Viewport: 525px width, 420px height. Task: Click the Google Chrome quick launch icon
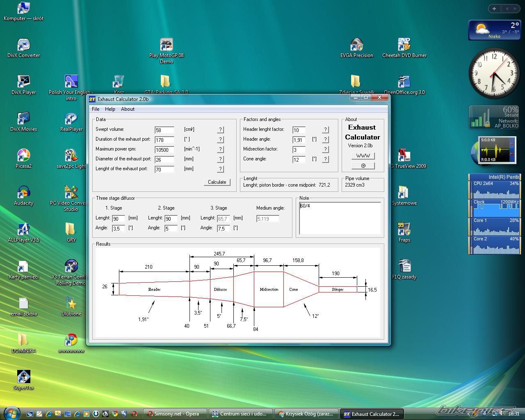[115, 414]
